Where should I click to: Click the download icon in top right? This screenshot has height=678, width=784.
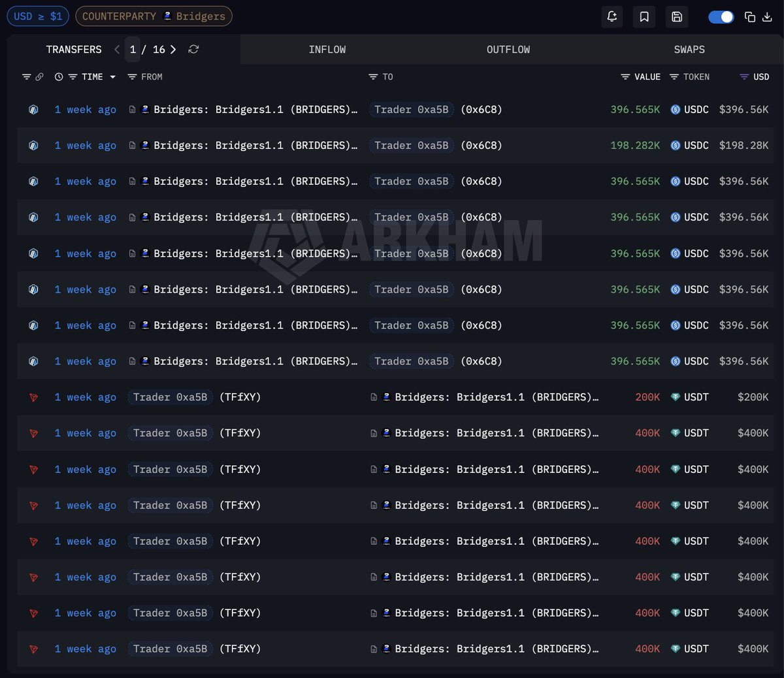tap(766, 17)
